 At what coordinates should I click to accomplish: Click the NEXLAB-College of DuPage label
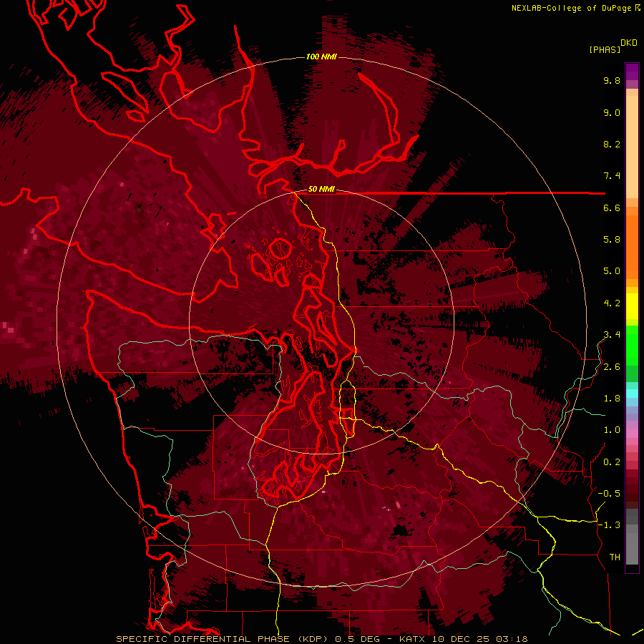(x=571, y=8)
